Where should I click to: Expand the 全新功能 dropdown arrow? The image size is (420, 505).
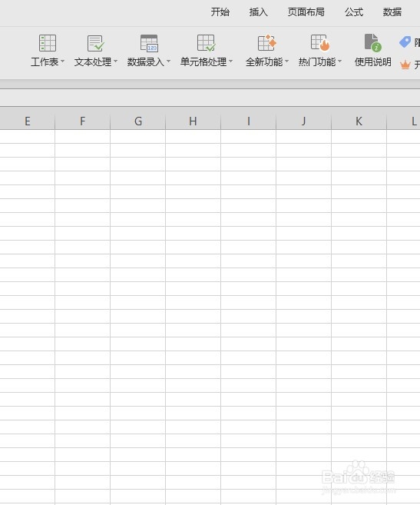tap(286, 61)
